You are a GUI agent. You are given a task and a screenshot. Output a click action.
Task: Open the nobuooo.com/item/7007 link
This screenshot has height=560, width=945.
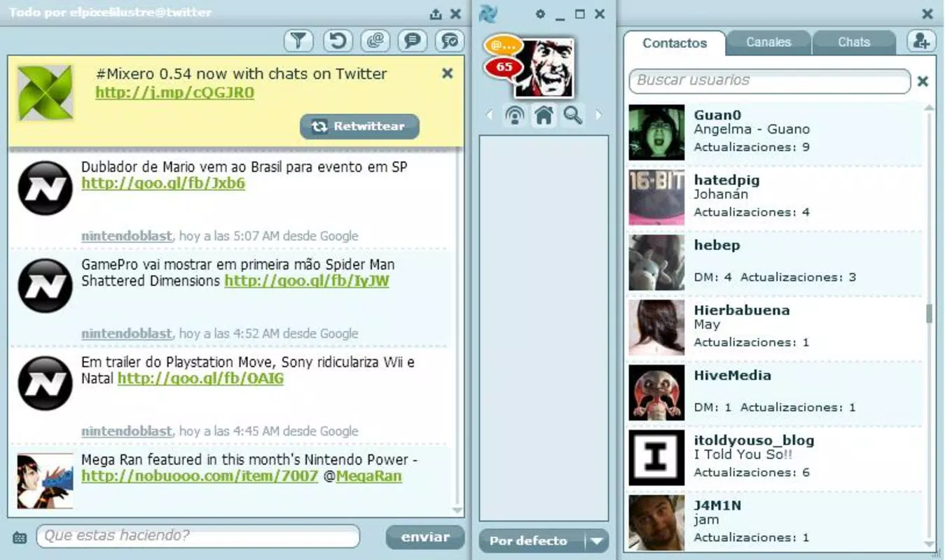[200, 476]
